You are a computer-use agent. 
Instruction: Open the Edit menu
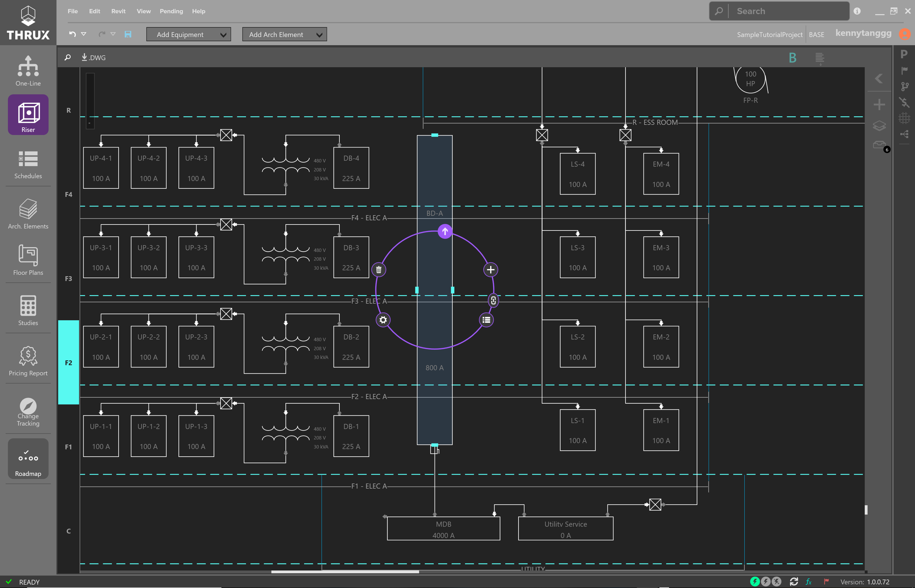point(95,11)
